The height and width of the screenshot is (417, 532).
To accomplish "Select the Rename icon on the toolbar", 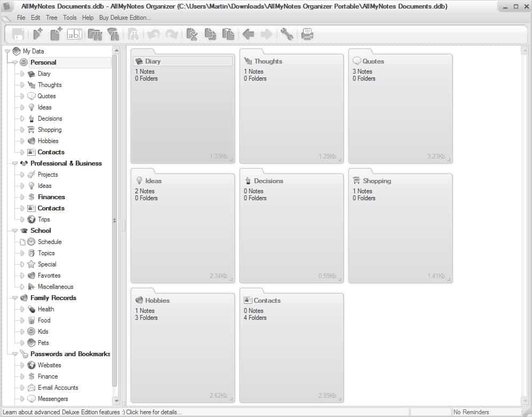I will pyautogui.click(x=74, y=34).
